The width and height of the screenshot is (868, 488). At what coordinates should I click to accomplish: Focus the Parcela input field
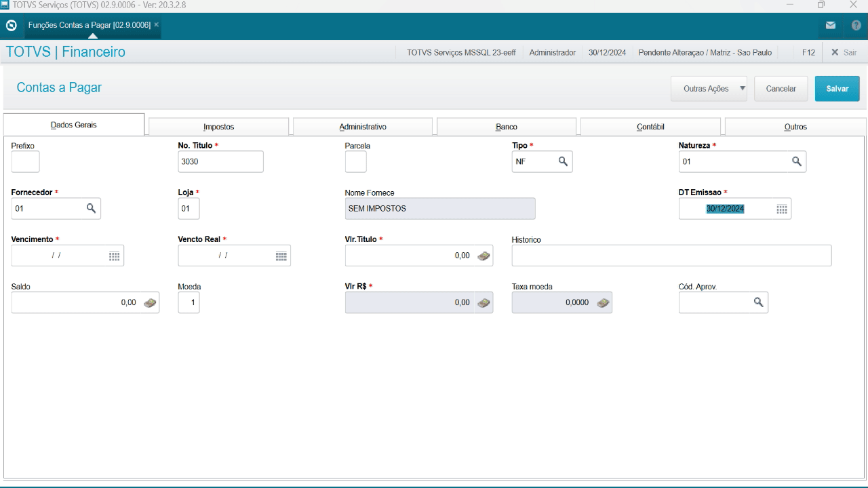point(356,161)
